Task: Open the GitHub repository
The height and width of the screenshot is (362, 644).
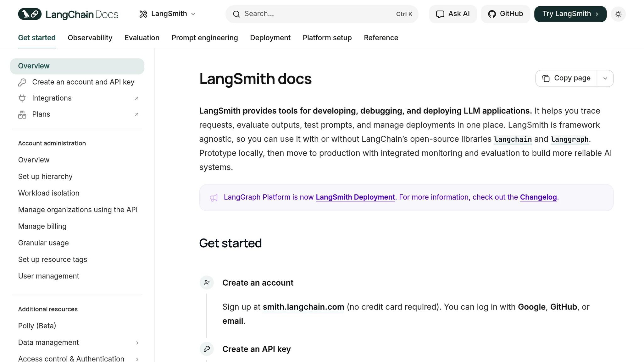Action: coord(505,14)
